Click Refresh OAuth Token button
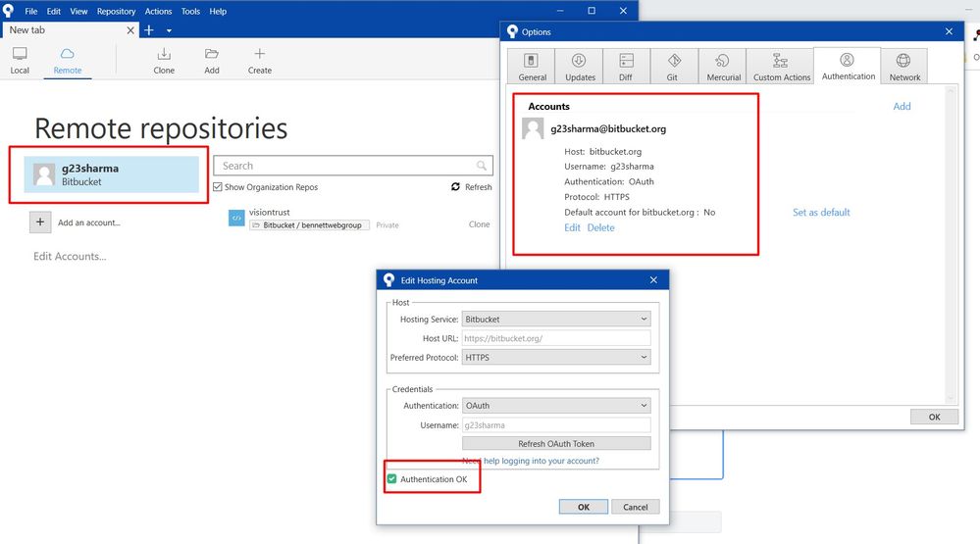 tap(556, 443)
